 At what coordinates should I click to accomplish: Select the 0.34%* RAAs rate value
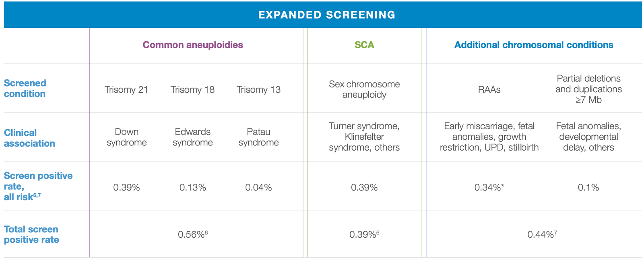pos(489,187)
